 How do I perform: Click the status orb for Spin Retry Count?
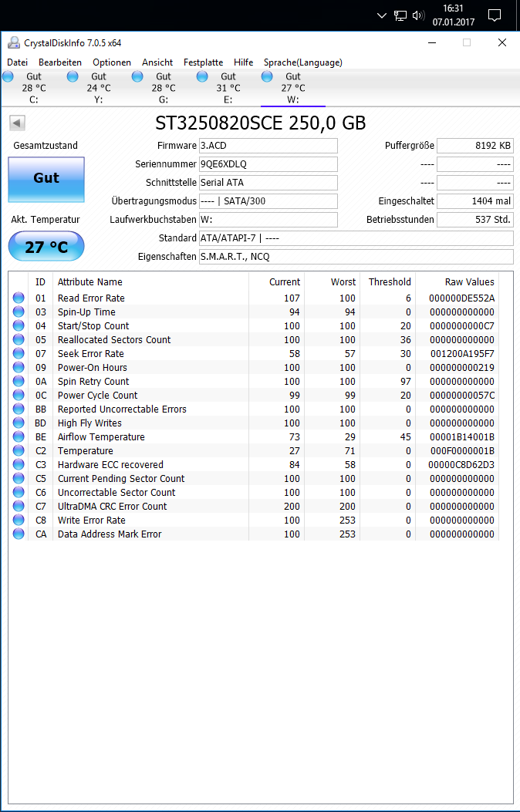point(19,381)
